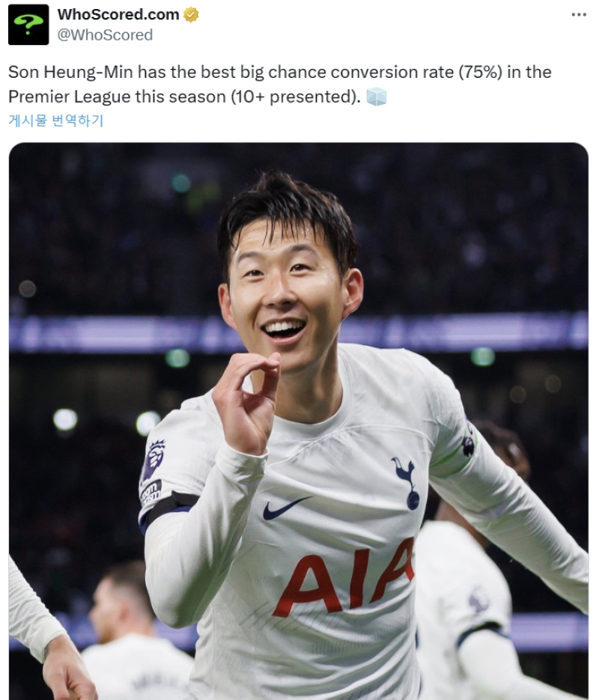Image resolution: width=599 pixels, height=700 pixels.
Task: Click the Tottenham cockerel crest in photo
Action: (408, 483)
